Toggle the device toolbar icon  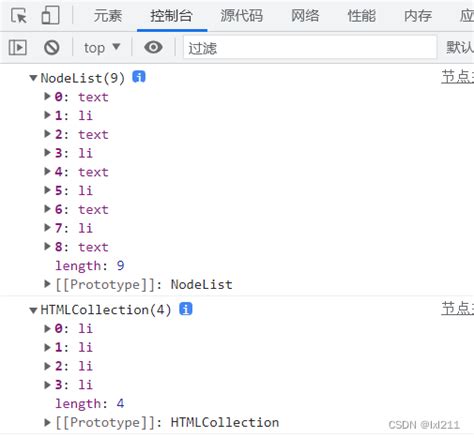point(50,15)
